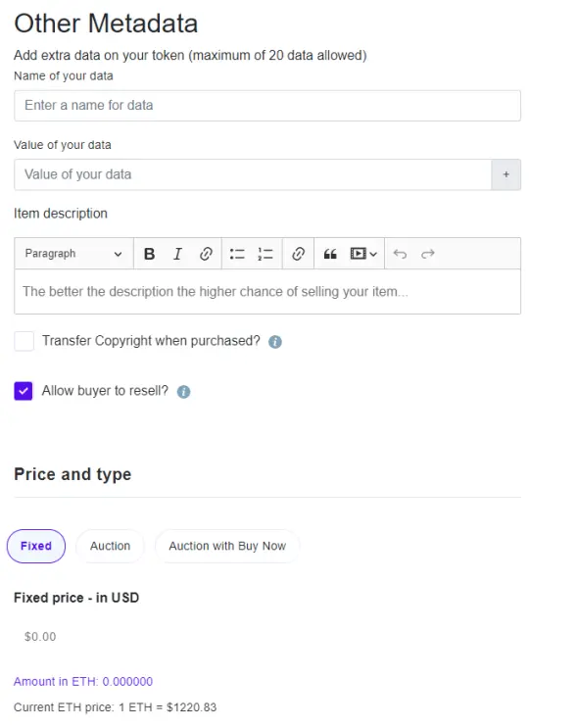Focus the Name of your data field
The height and width of the screenshot is (728, 577).
[267, 106]
